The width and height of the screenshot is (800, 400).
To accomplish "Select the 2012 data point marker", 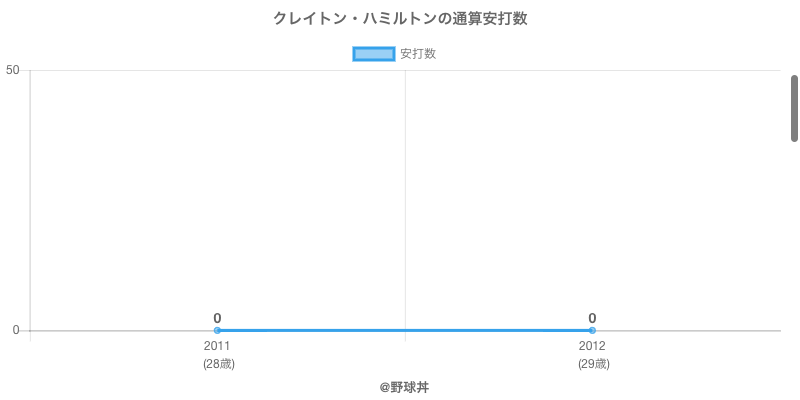I will 592,330.
